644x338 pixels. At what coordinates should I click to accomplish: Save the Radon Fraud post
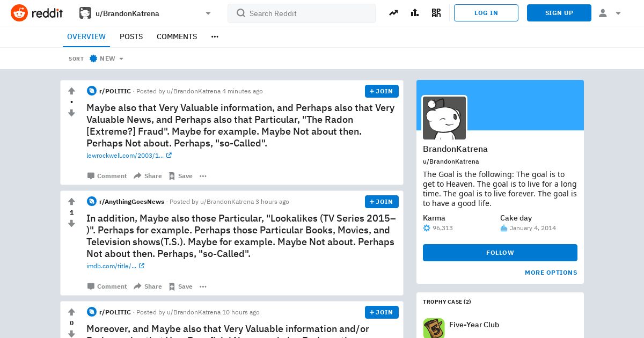180,176
